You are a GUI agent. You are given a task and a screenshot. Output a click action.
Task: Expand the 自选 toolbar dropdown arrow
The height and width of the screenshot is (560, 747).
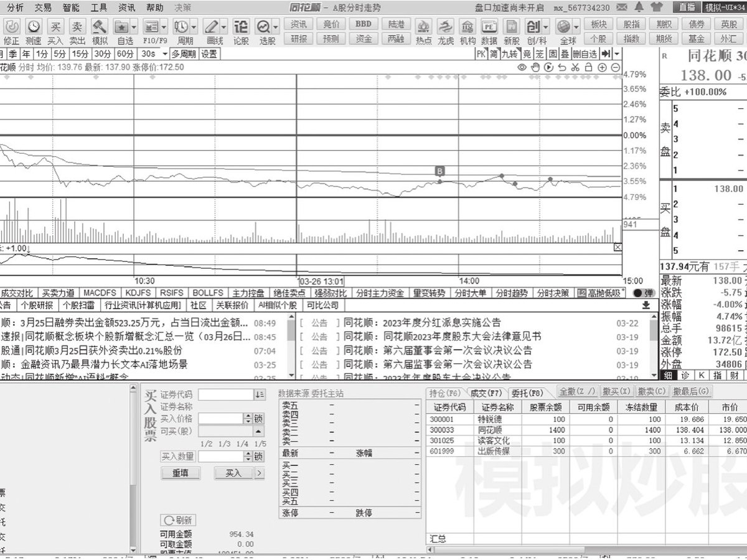(x=134, y=27)
